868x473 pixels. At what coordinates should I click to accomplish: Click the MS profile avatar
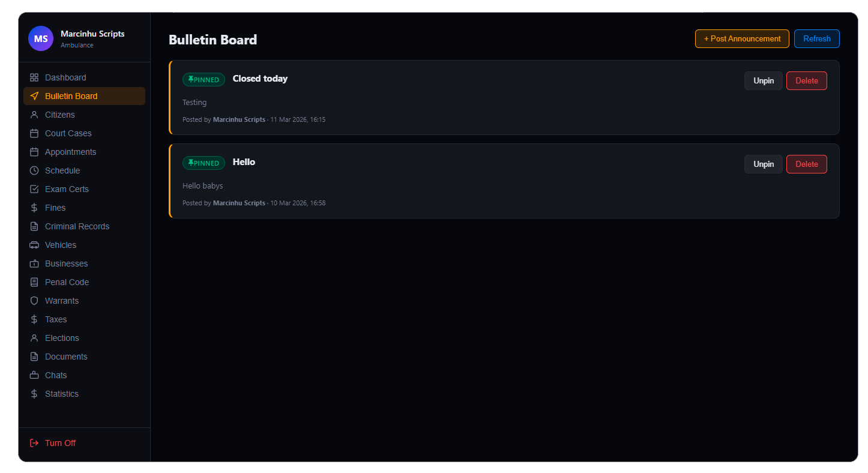[x=41, y=38]
